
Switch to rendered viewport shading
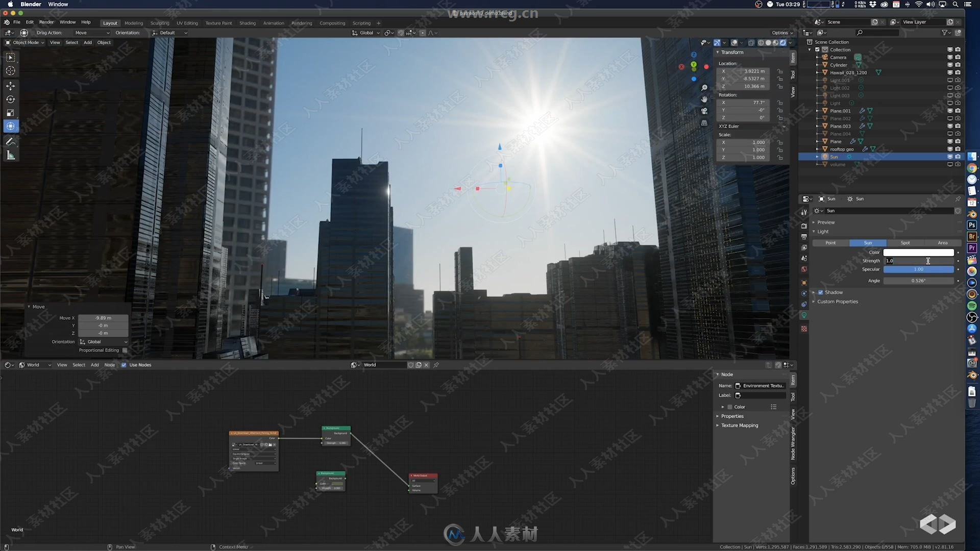point(782,43)
